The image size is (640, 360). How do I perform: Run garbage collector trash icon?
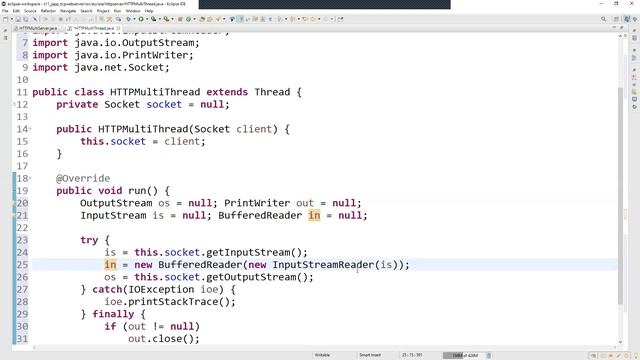489,355
